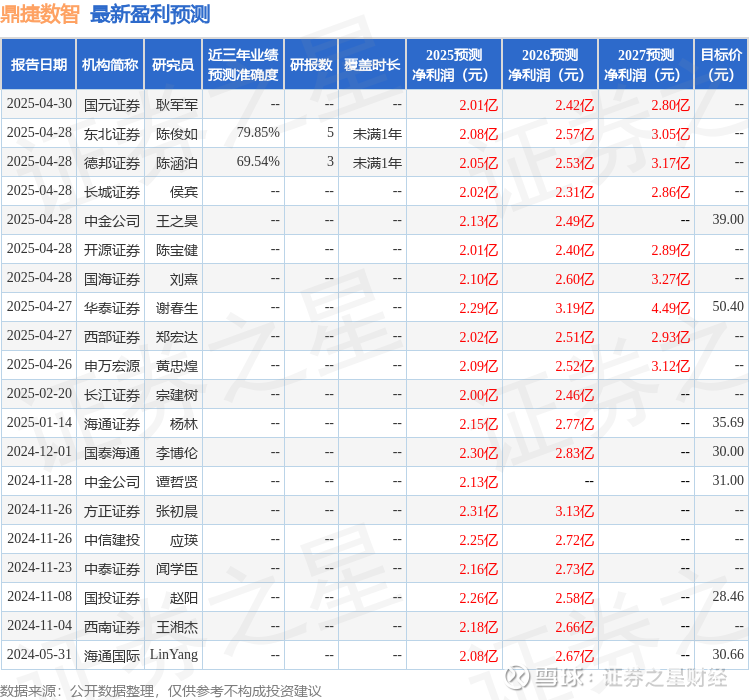Click the 2027预测净利润 column header
The image size is (749, 700).
(x=646, y=65)
